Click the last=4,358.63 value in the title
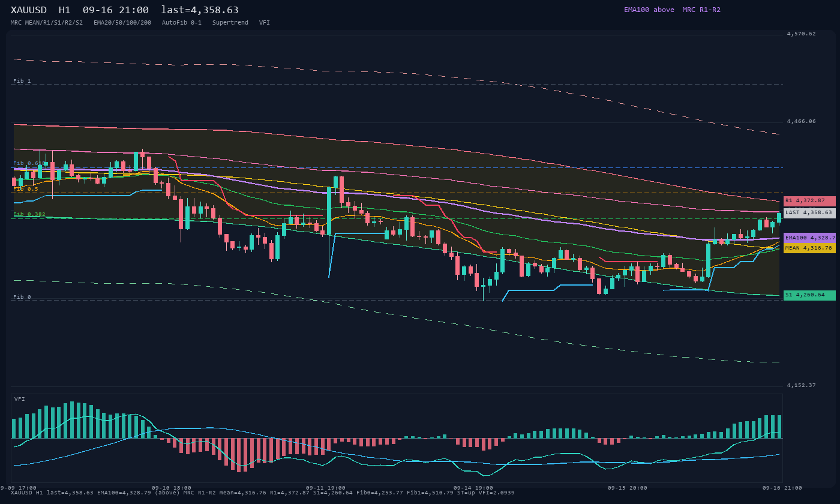 click(x=200, y=10)
